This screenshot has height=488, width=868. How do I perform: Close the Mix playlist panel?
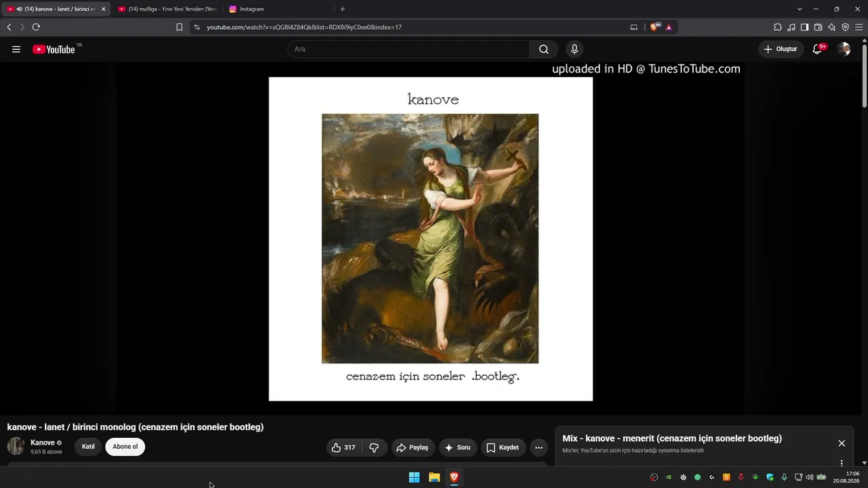point(842,443)
